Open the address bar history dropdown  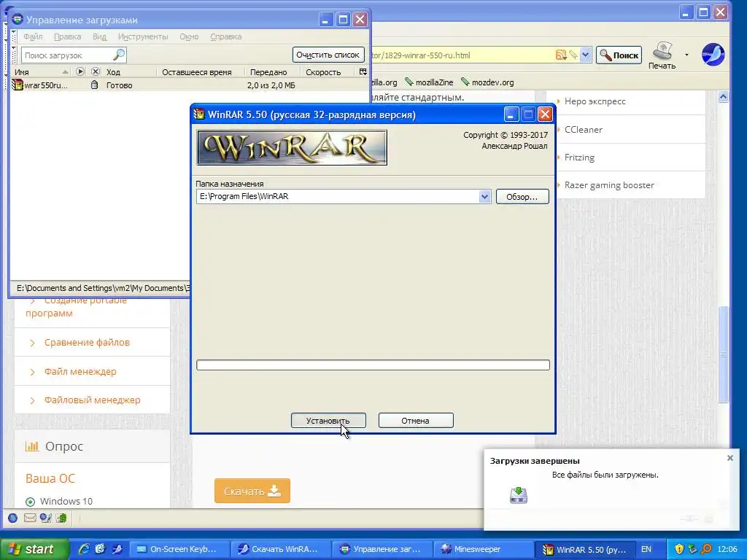[x=586, y=55]
